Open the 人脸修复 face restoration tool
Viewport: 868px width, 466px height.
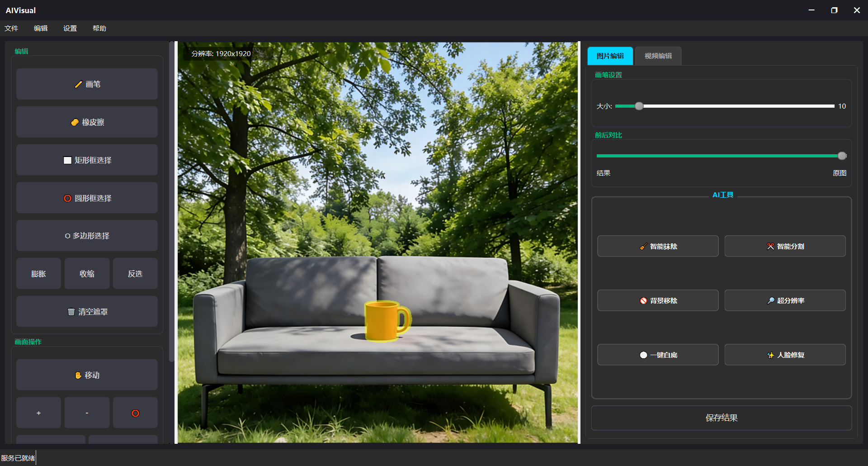[785, 355]
